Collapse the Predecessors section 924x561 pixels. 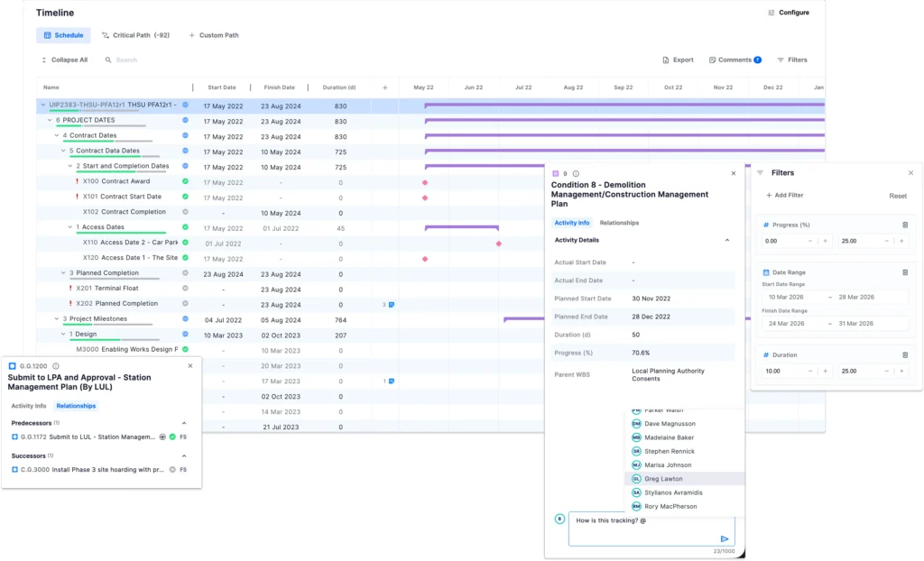(x=184, y=422)
